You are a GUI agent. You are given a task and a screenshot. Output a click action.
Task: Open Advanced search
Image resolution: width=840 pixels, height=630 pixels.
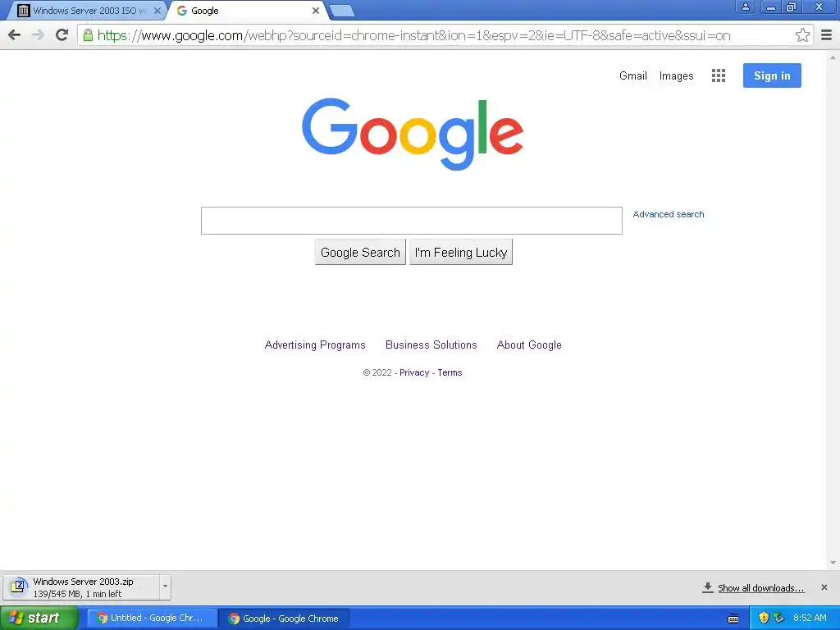[669, 214]
